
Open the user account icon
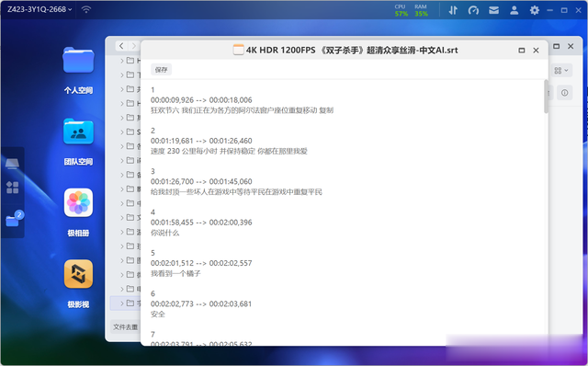pyautogui.click(x=514, y=10)
